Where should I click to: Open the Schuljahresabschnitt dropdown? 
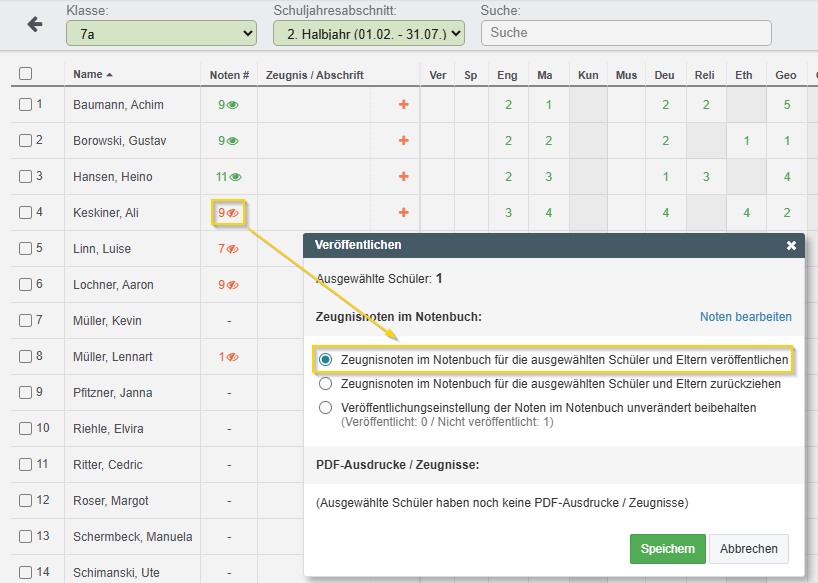[369, 33]
